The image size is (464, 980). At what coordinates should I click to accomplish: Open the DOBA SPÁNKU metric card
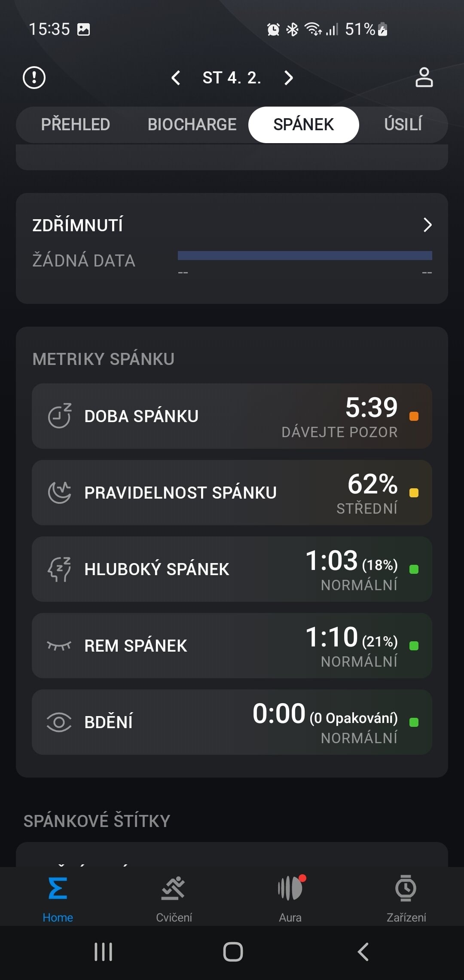tap(232, 416)
